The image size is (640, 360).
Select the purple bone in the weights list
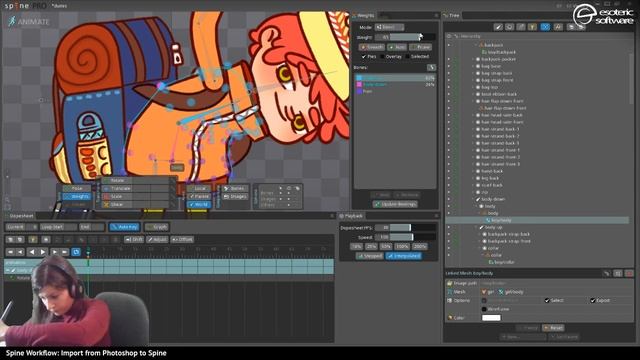click(395, 91)
